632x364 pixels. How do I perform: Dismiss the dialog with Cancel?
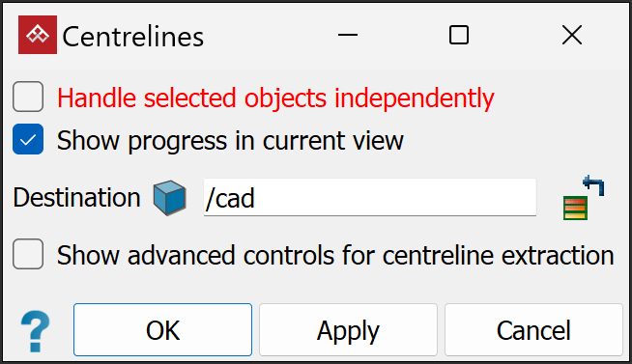point(533,330)
